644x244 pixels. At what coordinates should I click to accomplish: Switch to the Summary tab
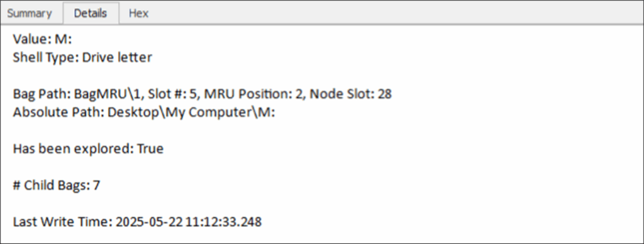coord(30,13)
